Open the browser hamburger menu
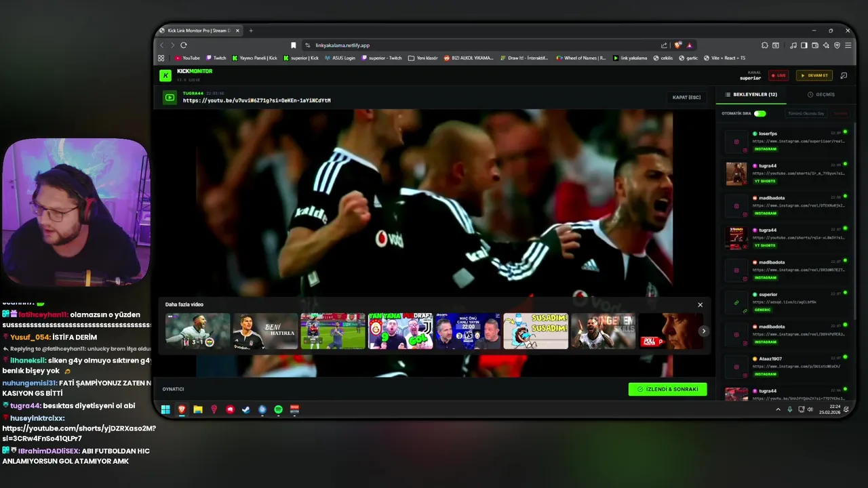The height and width of the screenshot is (488, 868). (848, 45)
